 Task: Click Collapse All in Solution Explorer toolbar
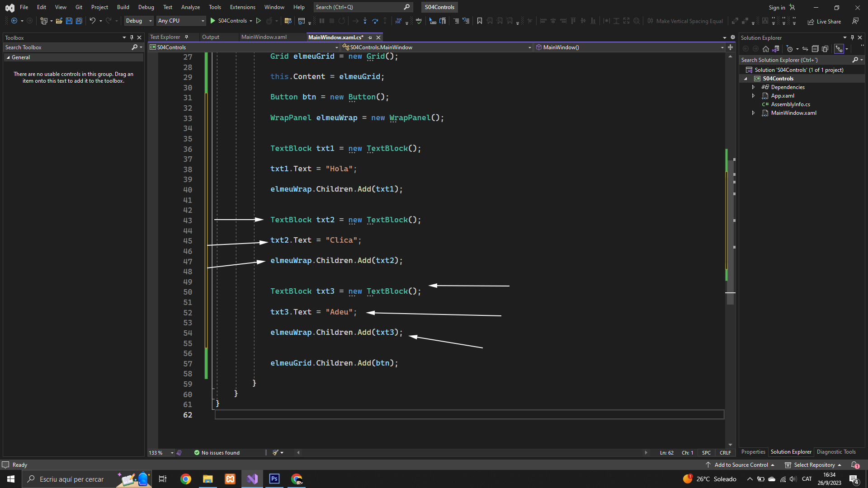pos(815,49)
